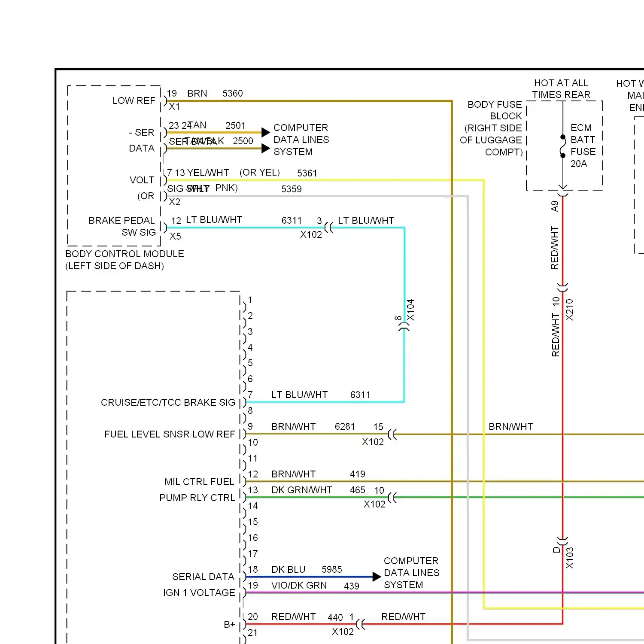The height and width of the screenshot is (644, 644).
Task: Select the X103 connector label
Action: tap(570, 558)
